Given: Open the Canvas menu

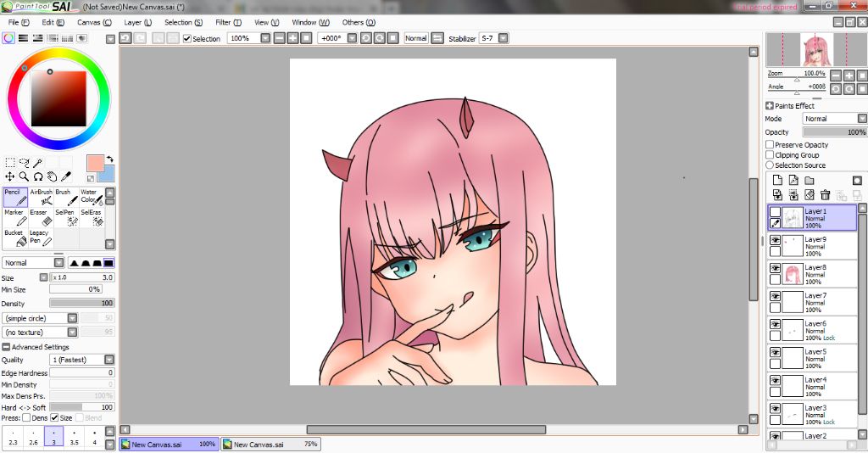Looking at the screenshot, I should coord(94,22).
